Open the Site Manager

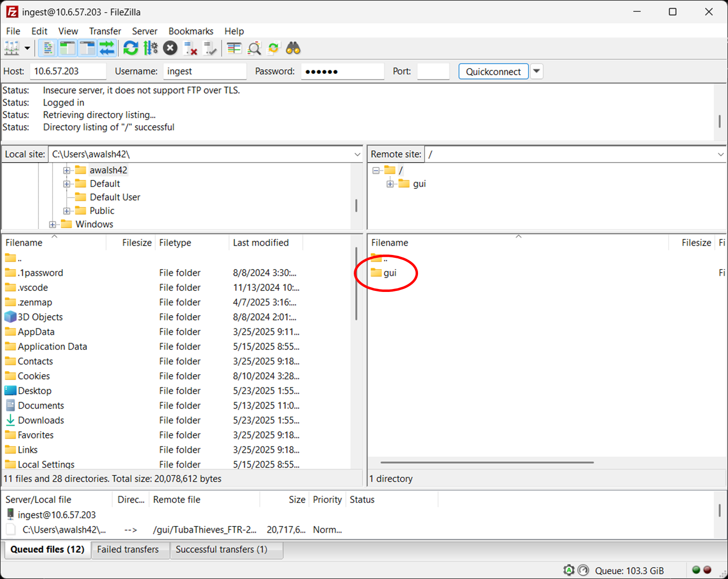(x=12, y=48)
